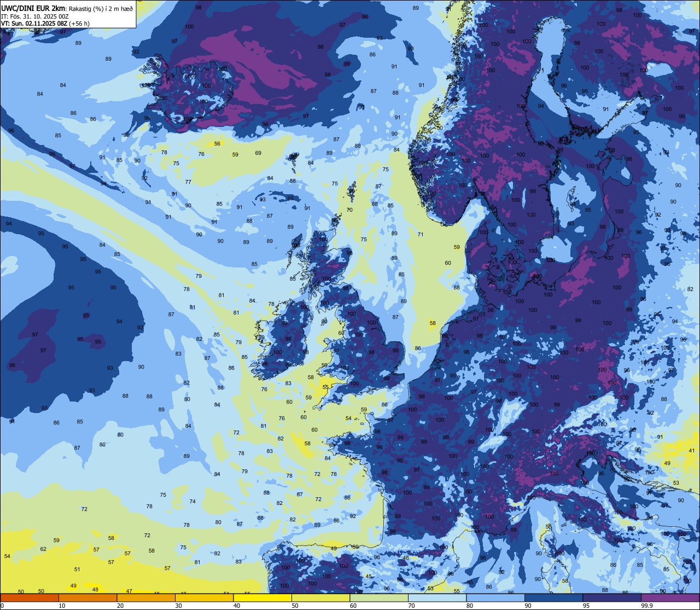700x610 pixels.
Task: Click the legend tick label "30"
Action: point(178,606)
